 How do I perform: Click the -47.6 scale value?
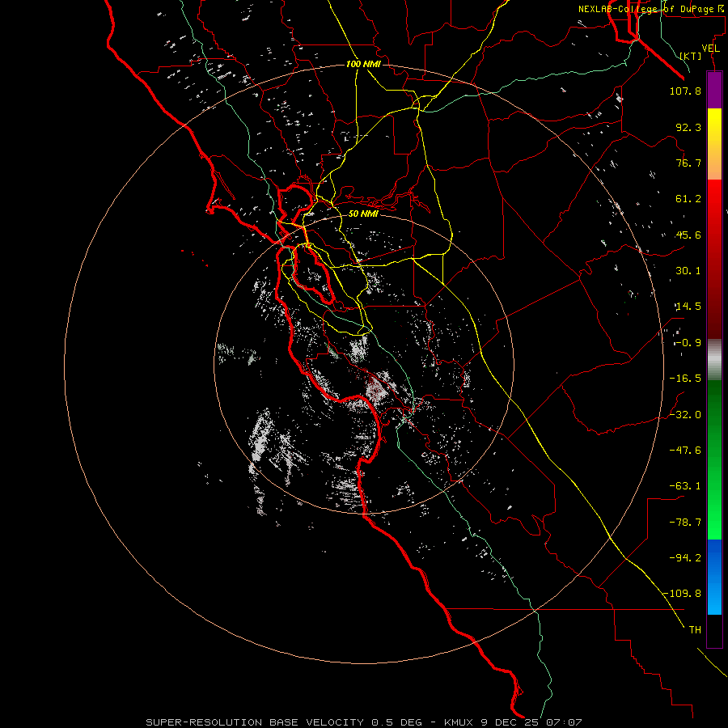[x=685, y=451]
